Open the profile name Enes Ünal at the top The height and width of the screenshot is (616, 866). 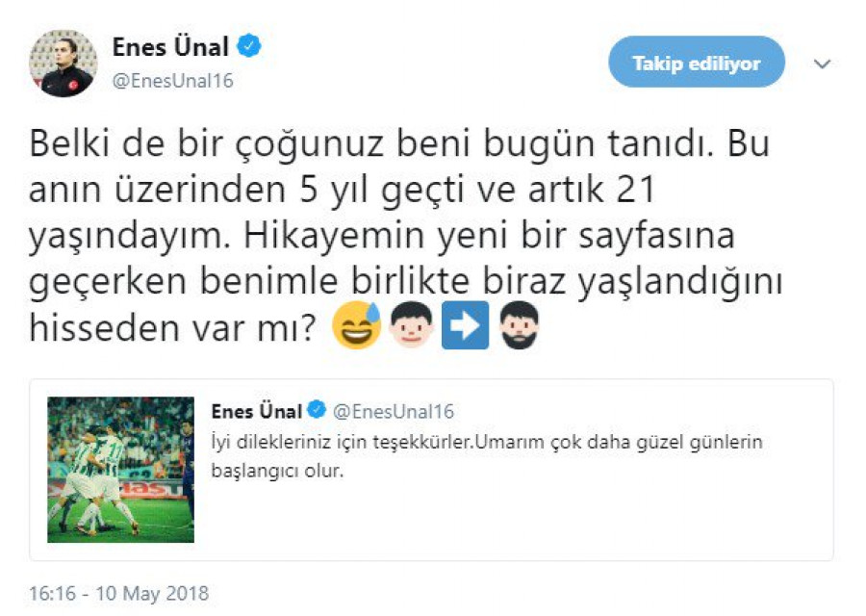pyautogui.click(x=170, y=46)
